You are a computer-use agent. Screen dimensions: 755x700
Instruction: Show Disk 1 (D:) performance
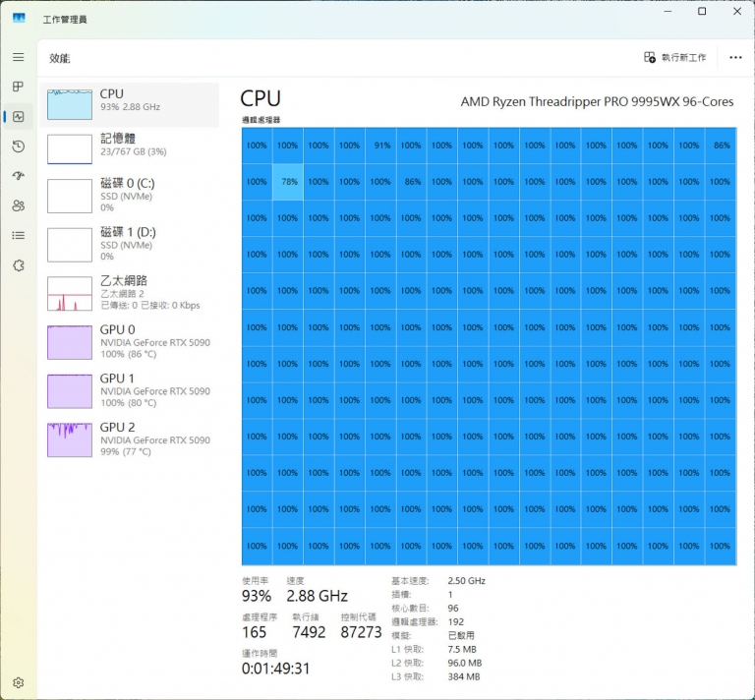(x=133, y=243)
